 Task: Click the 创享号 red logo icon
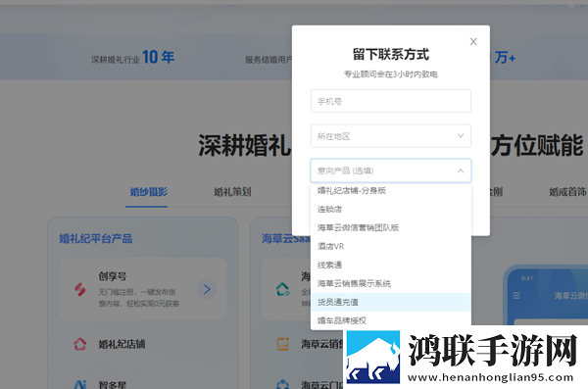(80, 289)
